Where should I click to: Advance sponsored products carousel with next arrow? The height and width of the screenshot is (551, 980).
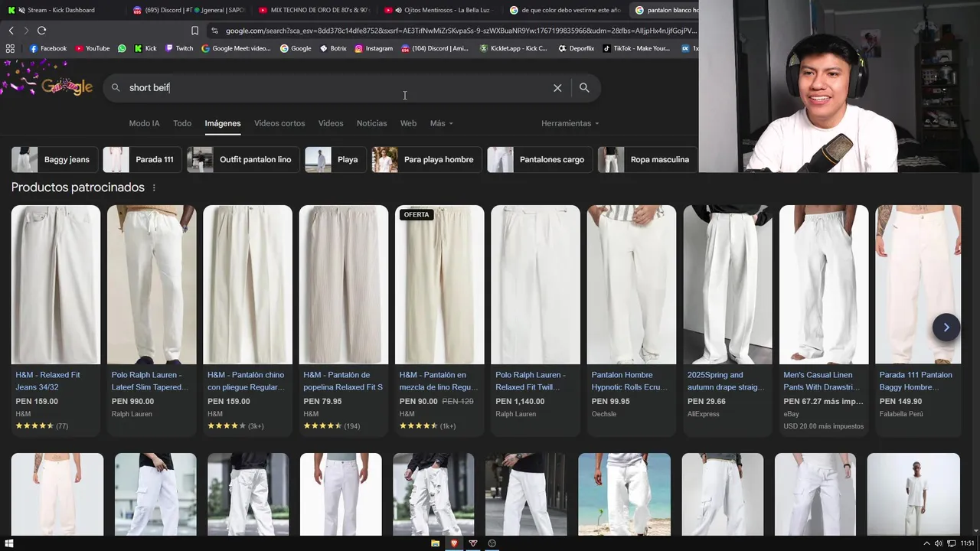(946, 328)
